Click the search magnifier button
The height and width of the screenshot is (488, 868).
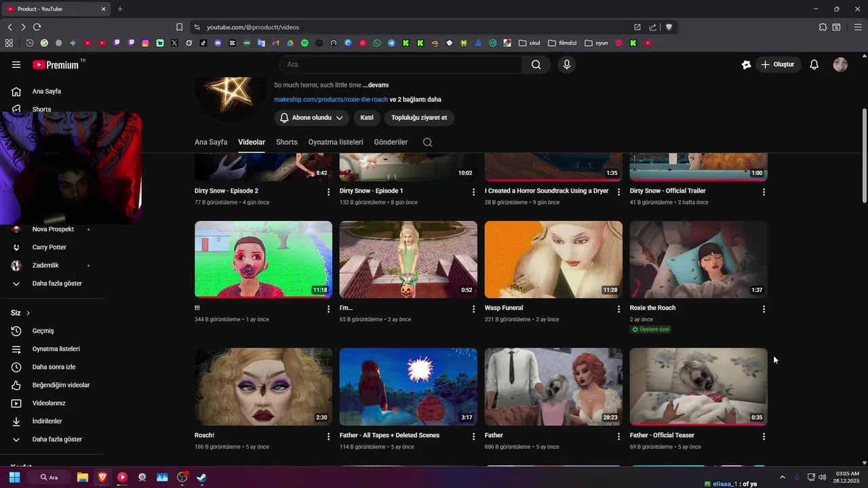tap(536, 64)
